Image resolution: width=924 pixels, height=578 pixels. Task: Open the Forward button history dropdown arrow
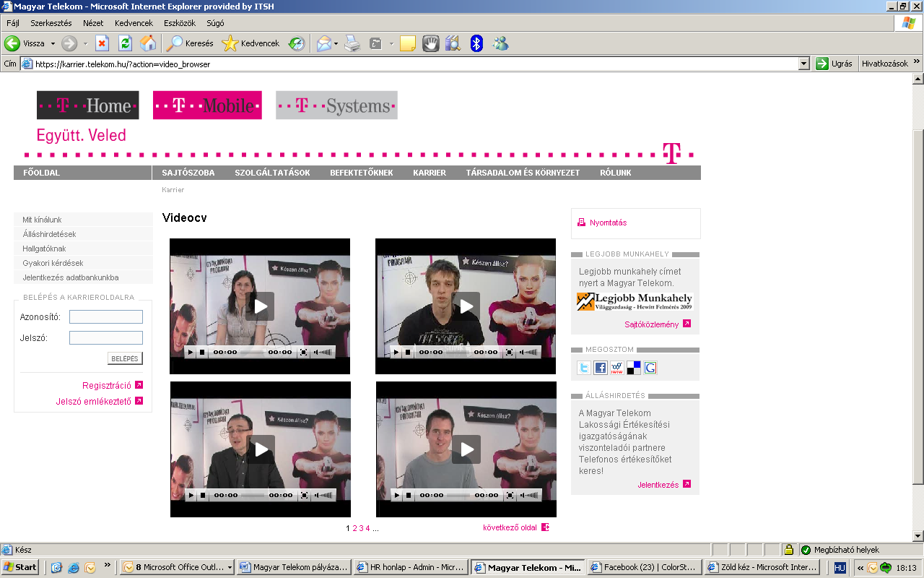point(85,43)
